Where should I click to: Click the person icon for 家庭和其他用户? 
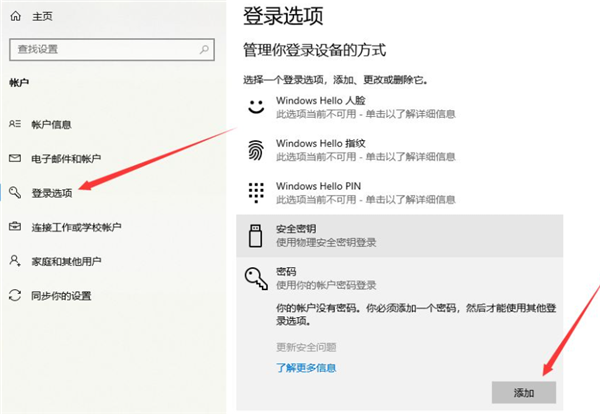coord(14,260)
